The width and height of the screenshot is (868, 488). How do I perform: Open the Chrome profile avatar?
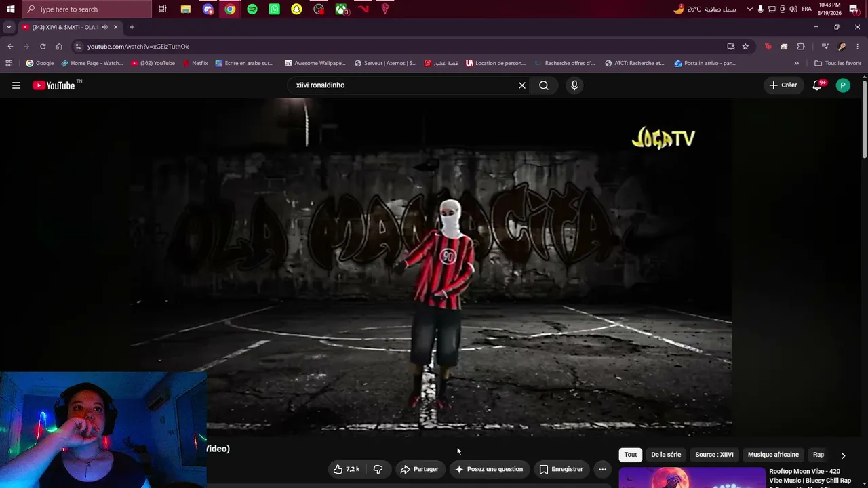(x=842, y=47)
